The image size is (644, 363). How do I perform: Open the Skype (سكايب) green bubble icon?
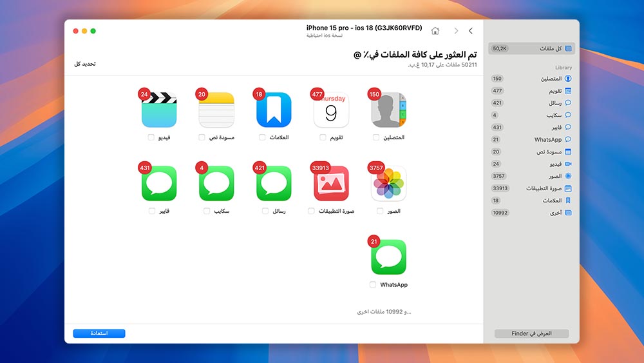coord(216,183)
